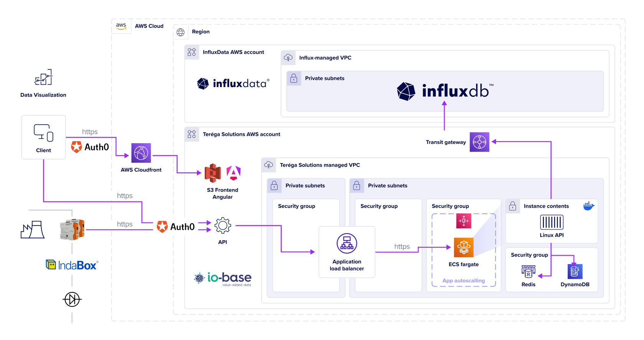Select the Redis icon
Image resolution: width=644 pixels, height=340 pixels.
tap(528, 271)
